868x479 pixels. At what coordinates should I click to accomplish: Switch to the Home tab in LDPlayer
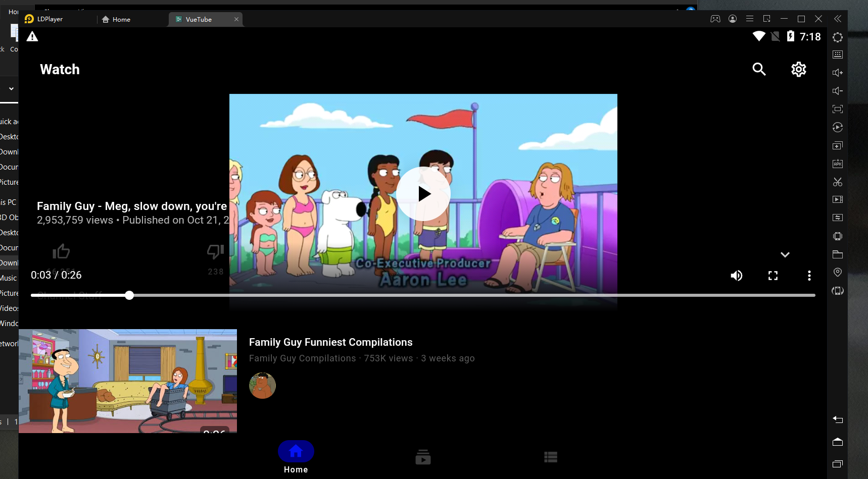coord(121,19)
